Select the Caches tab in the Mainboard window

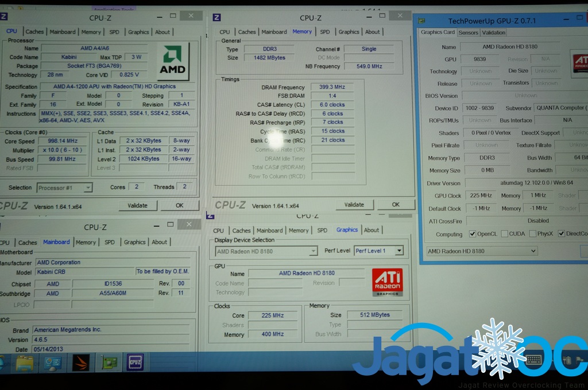[28, 243]
